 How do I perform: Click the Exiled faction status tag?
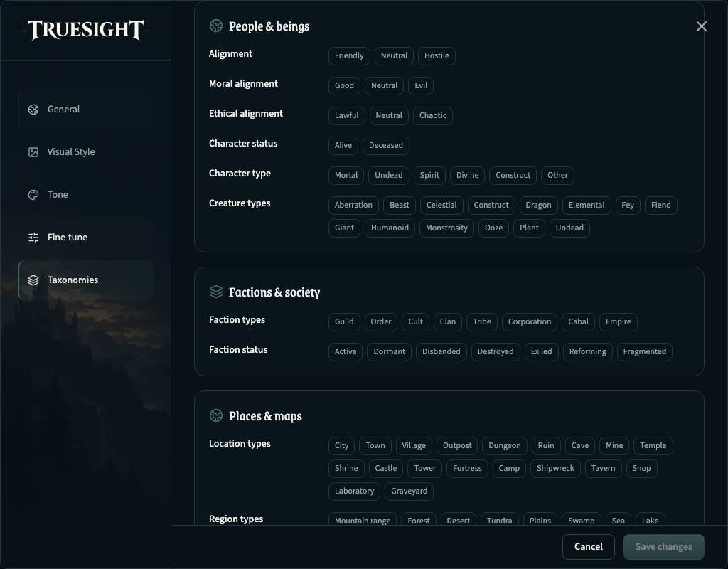tap(541, 351)
